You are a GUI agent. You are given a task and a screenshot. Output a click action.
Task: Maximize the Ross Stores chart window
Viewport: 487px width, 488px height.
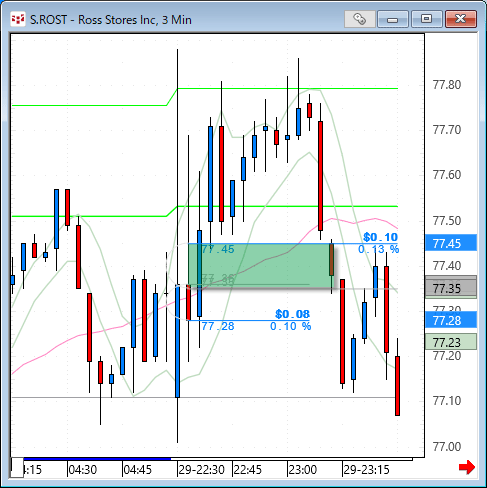(x=426, y=19)
